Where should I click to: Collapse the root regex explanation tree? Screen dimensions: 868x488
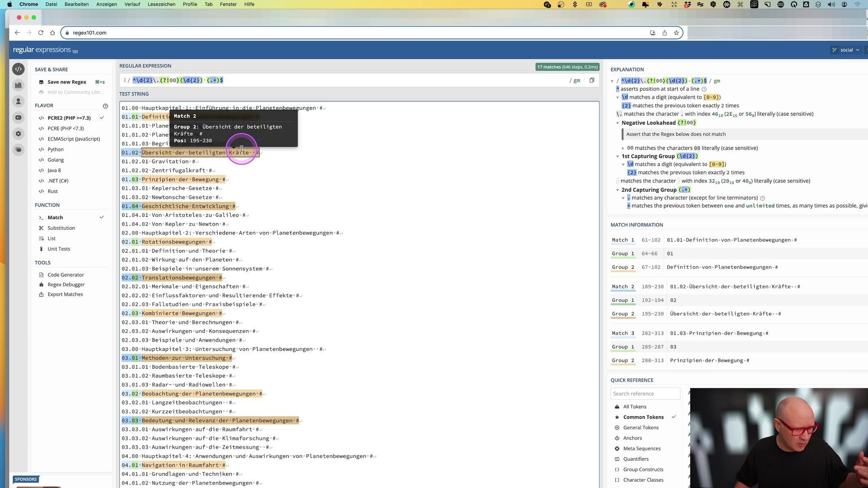pos(612,81)
